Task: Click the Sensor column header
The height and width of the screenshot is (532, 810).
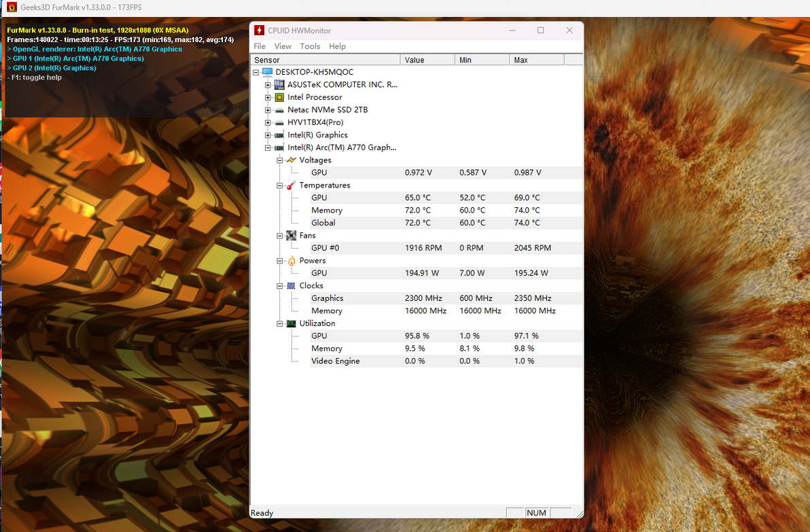Action: (x=325, y=60)
